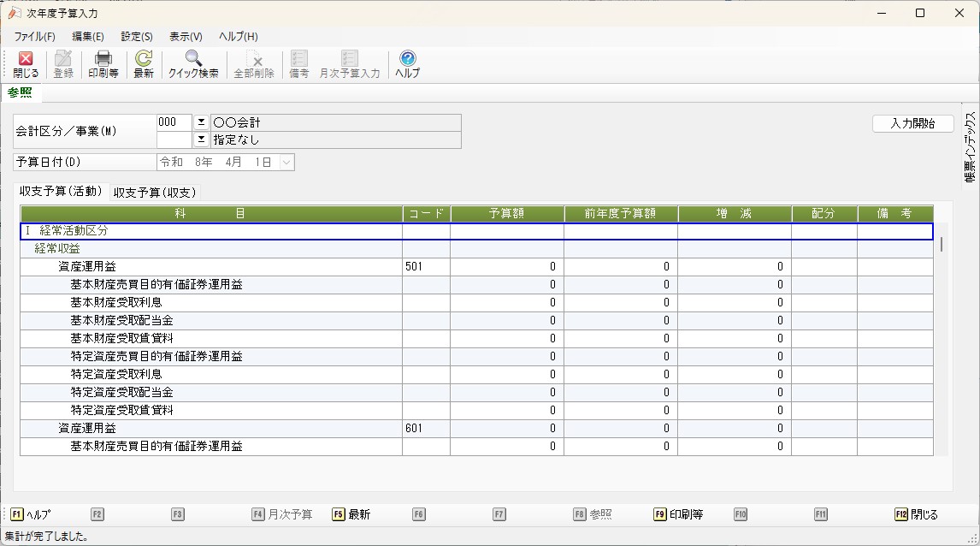Click the 会計区分 code field showing 000
This screenshot has width=980, height=546.
pyautogui.click(x=174, y=122)
